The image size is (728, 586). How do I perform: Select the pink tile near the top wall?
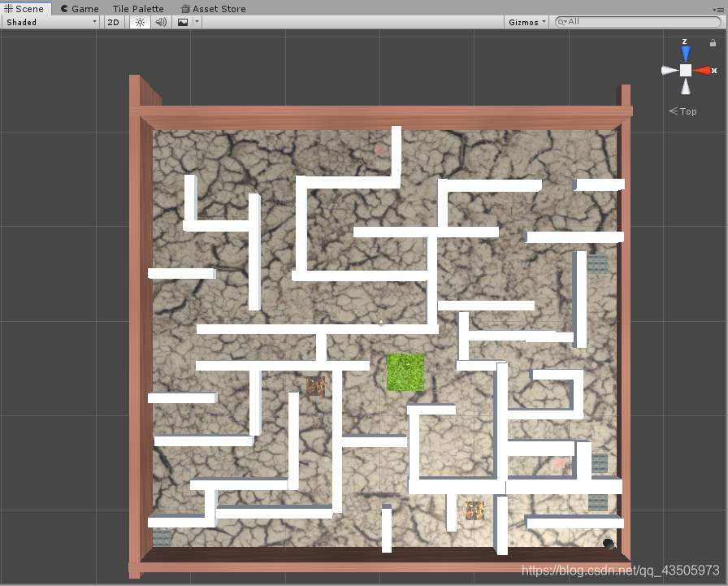tap(379, 150)
